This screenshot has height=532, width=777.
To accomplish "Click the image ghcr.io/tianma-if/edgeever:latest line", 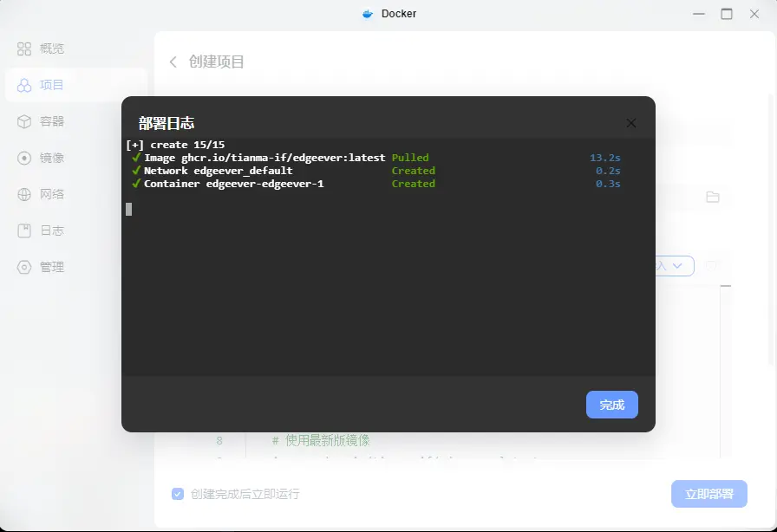I will pos(264,158).
